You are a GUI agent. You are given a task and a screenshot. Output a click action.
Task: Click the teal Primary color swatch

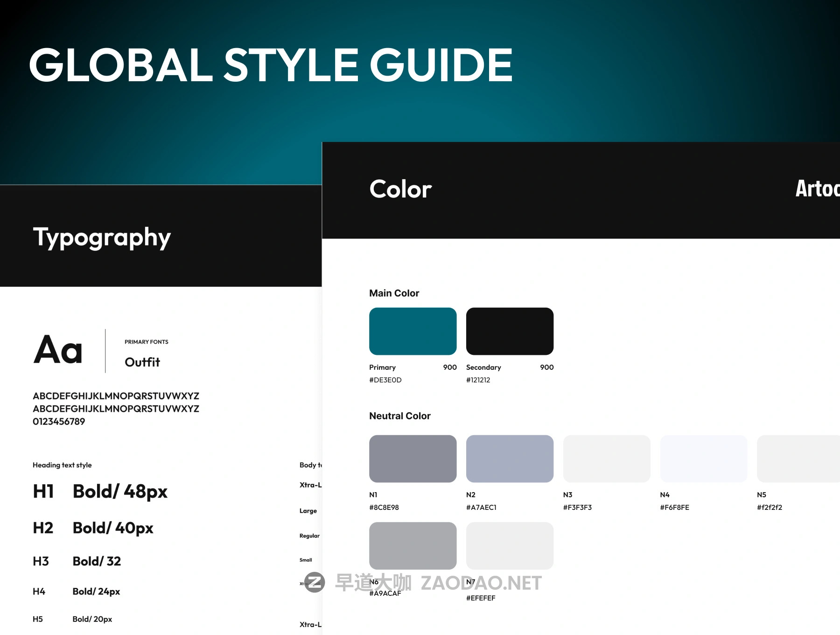coord(413,331)
